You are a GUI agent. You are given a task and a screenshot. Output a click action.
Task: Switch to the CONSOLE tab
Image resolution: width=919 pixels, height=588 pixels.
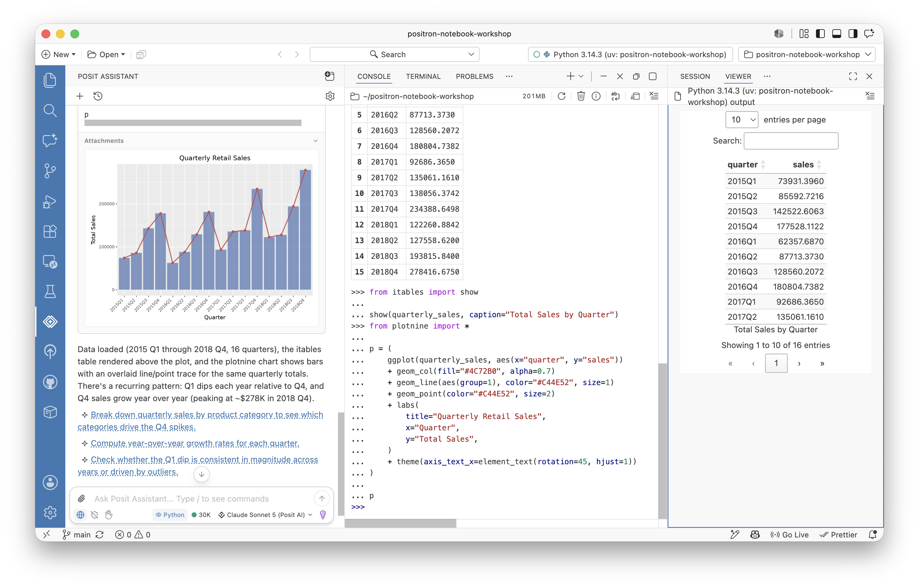pos(374,76)
